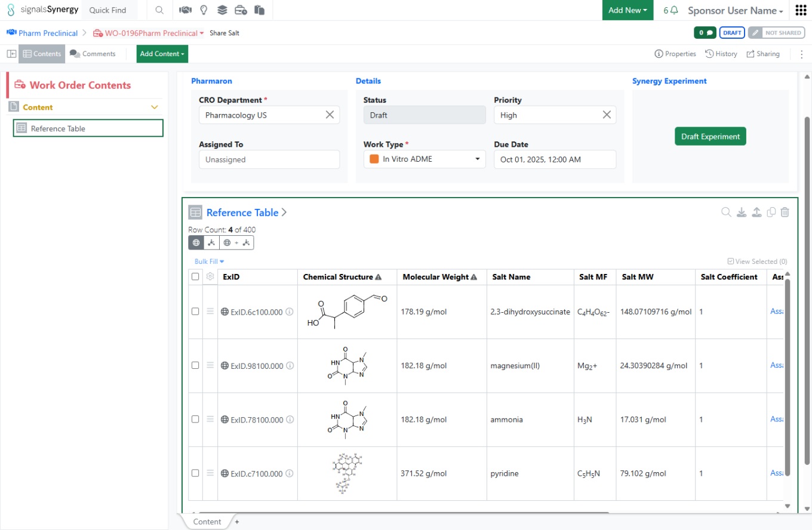Click the chemical structure thumbnail for ExID.c7100.000
This screenshot has width=812, height=530.
347,473
